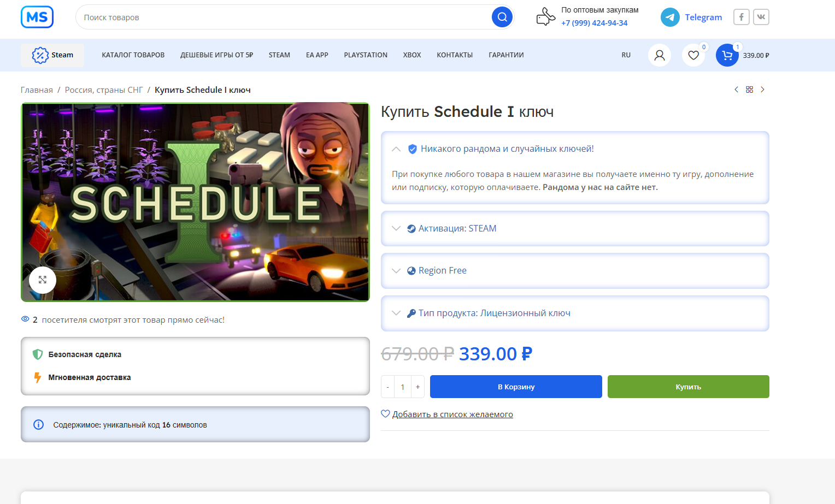Decrease quantity with the minus button
This screenshot has height=504, width=835.
pos(387,387)
